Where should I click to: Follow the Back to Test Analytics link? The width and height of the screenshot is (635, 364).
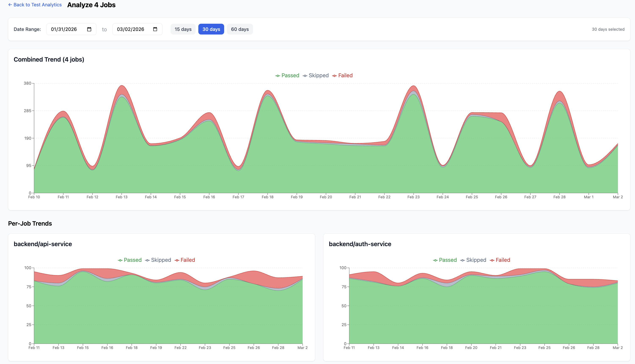click(x=37, y=4)
